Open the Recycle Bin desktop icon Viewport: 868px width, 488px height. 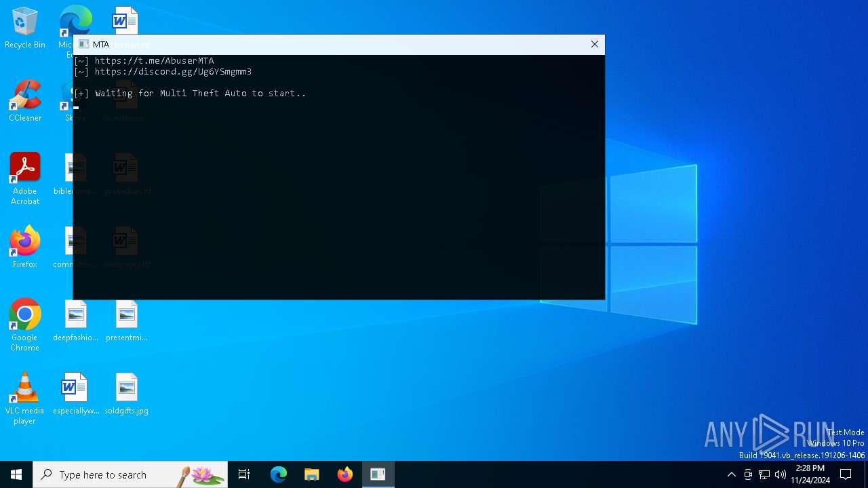click(25, 28)
